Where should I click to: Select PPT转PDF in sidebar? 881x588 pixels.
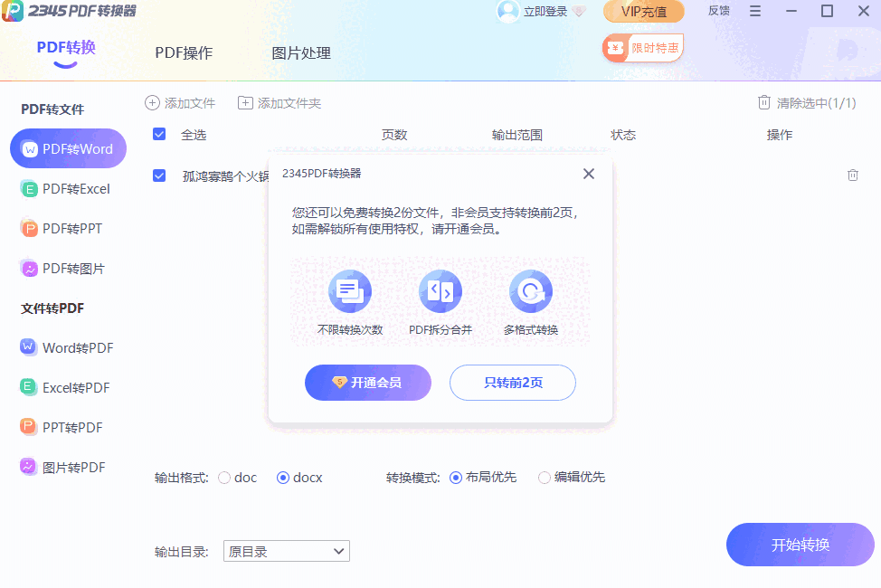[x=72, y=428]
